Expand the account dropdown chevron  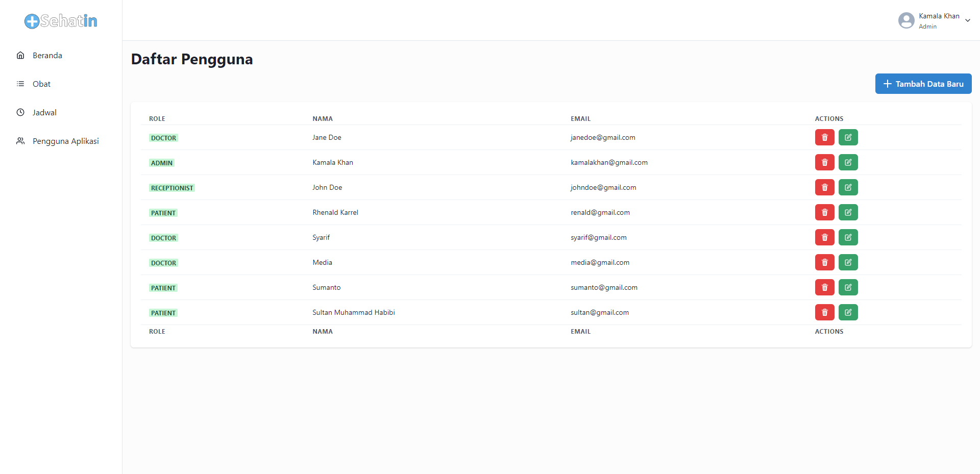point(967,20)
